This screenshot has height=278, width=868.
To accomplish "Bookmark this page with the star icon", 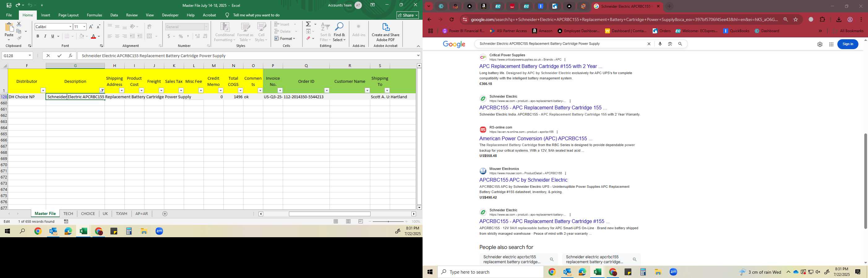I will (x=796, y=19).
